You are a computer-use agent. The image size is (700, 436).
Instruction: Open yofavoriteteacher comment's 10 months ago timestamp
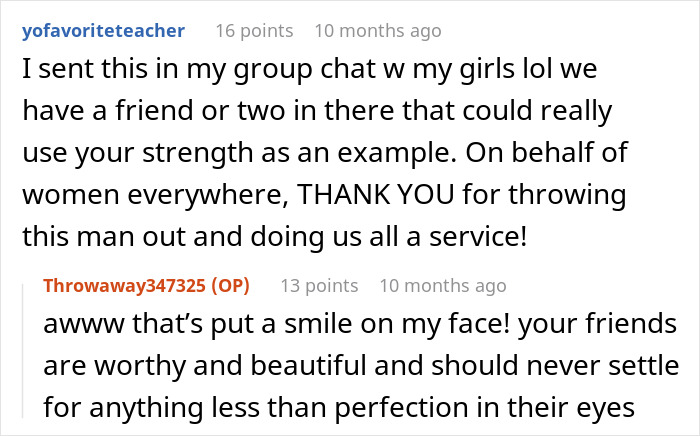click(377, 31)
